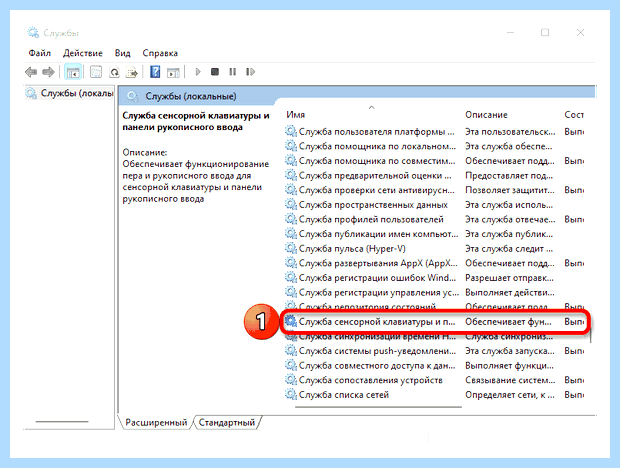Select Служба профилей пользователей row
The image size is (620, 468).
point(434,219)
